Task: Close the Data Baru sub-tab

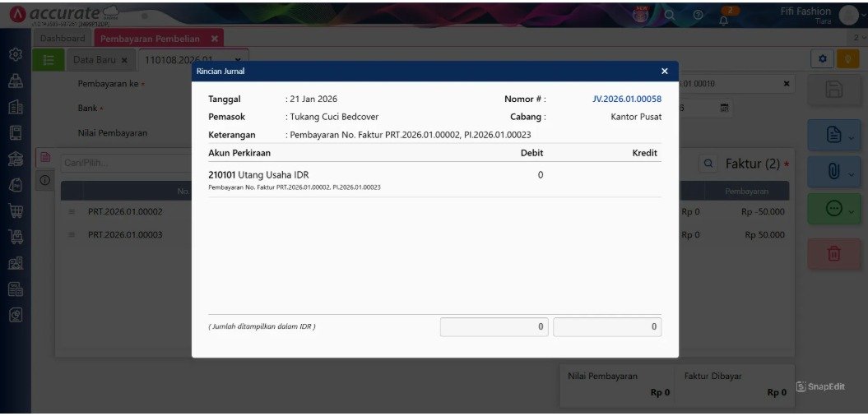Action: click(124, 60)
